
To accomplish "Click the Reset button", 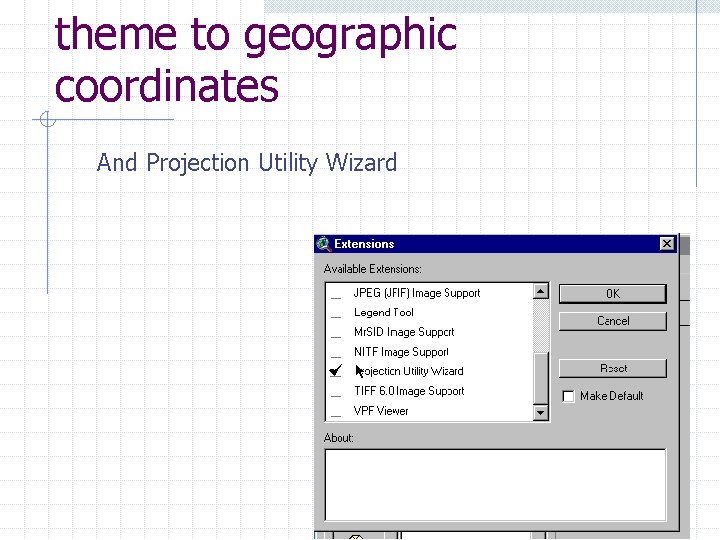I will pyautogui.click(x=613, y=368).
